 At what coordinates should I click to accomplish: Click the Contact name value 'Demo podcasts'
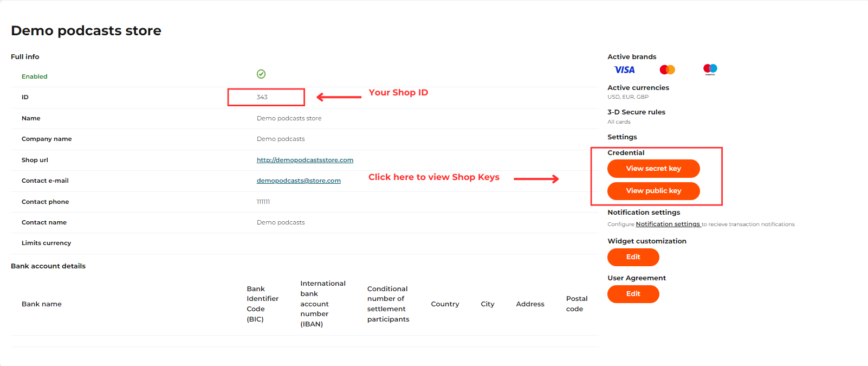281,222
